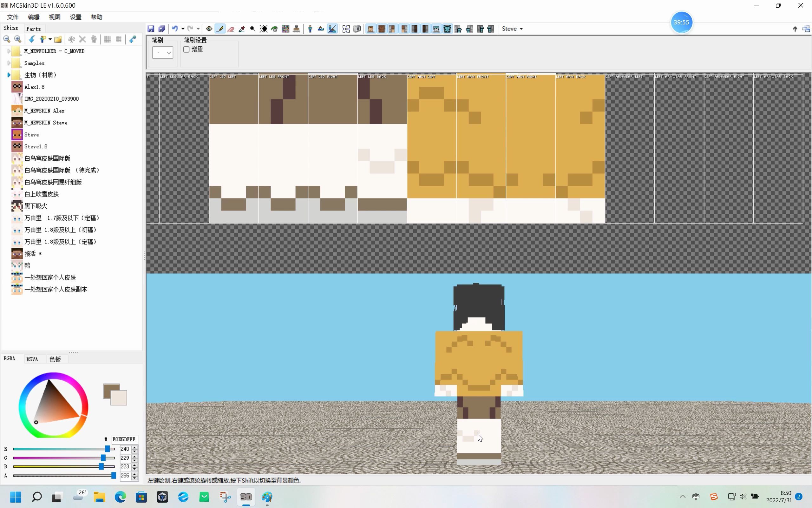Expand the 生物（材质）folder
812x508 pixels.
(x=9, y=75)
